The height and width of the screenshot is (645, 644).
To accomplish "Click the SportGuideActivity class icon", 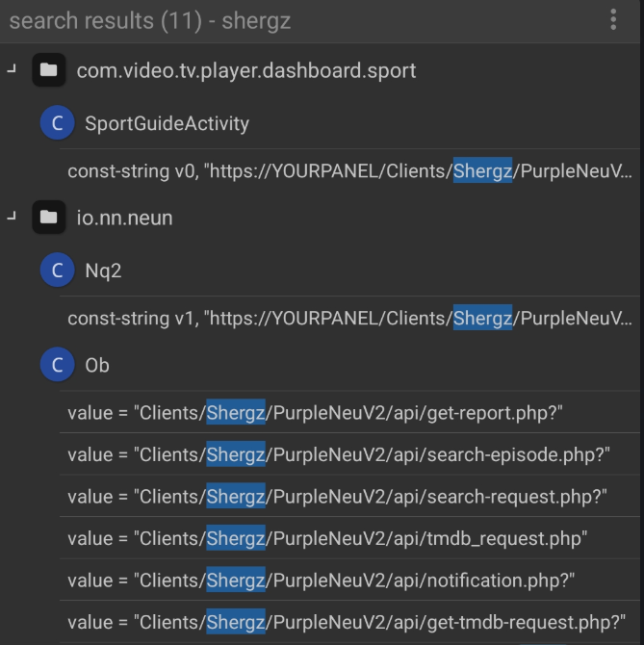I will (x=58, y=123).
